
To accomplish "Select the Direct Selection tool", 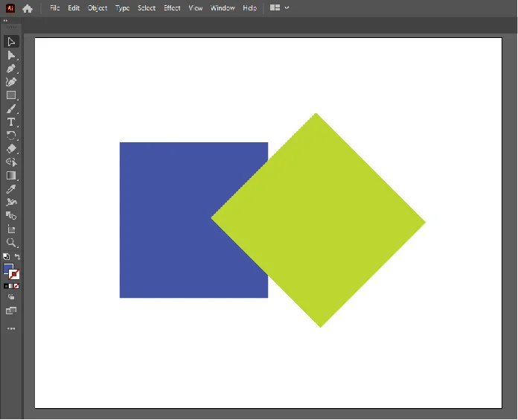I will point(11,55).
